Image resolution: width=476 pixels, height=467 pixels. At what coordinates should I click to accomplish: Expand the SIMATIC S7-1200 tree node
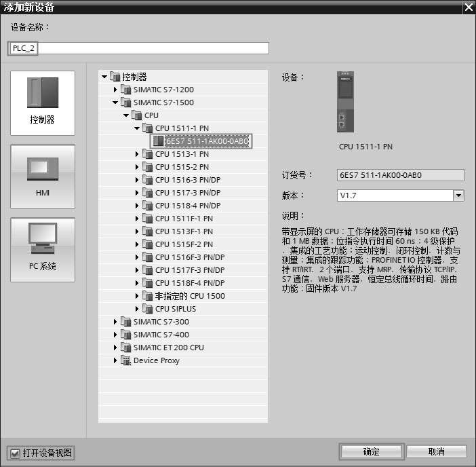pyautogui.click(x=115, y=90)
